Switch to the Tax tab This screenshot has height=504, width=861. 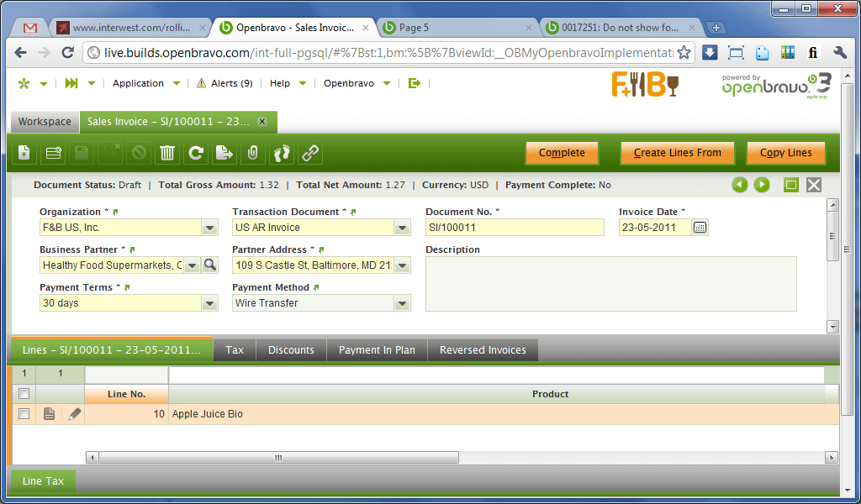[x=235, y=350]
